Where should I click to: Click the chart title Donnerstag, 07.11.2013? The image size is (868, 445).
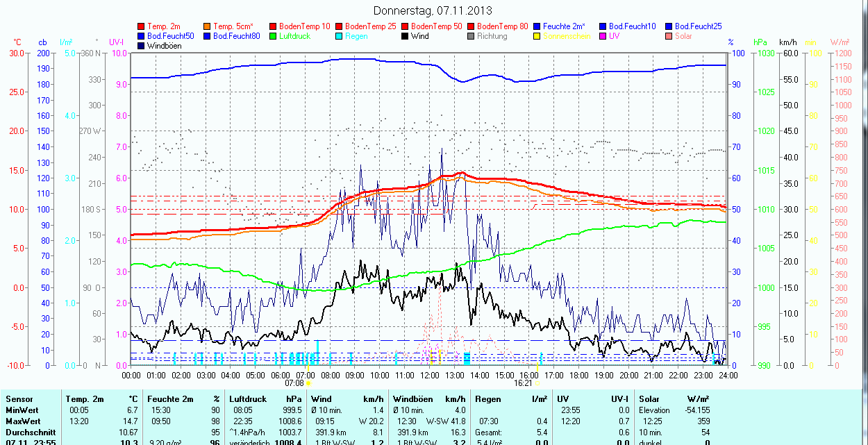[x=433, y=10]
